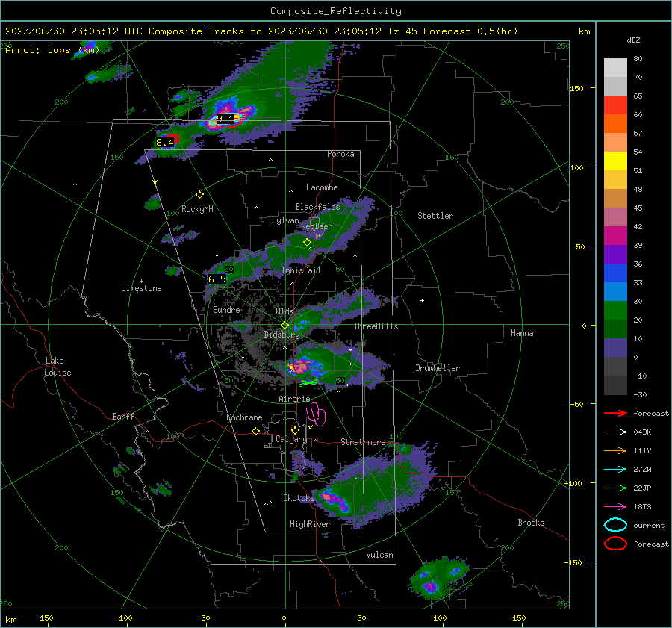Click the Blackfalds city label
The width and height of the screenshot is (672, 628).
pyautogui.click(x=317, y=207)
